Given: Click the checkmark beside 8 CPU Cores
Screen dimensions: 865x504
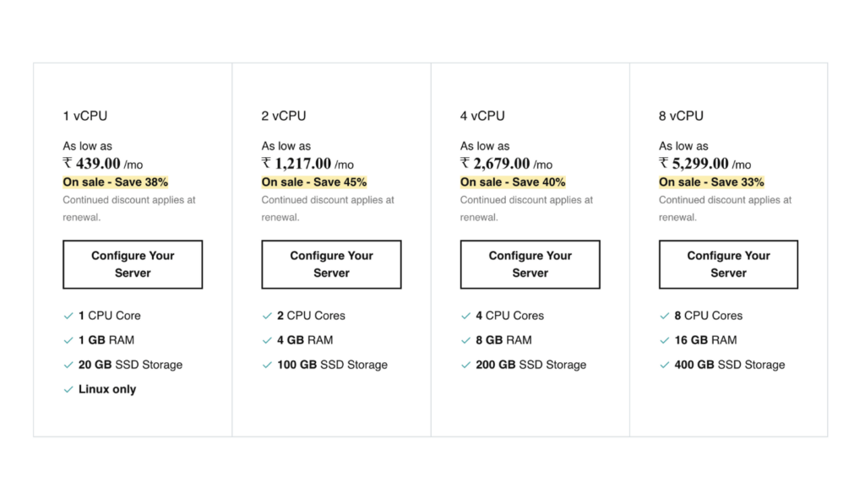Looking at the screenshot, I should [664, 315].
